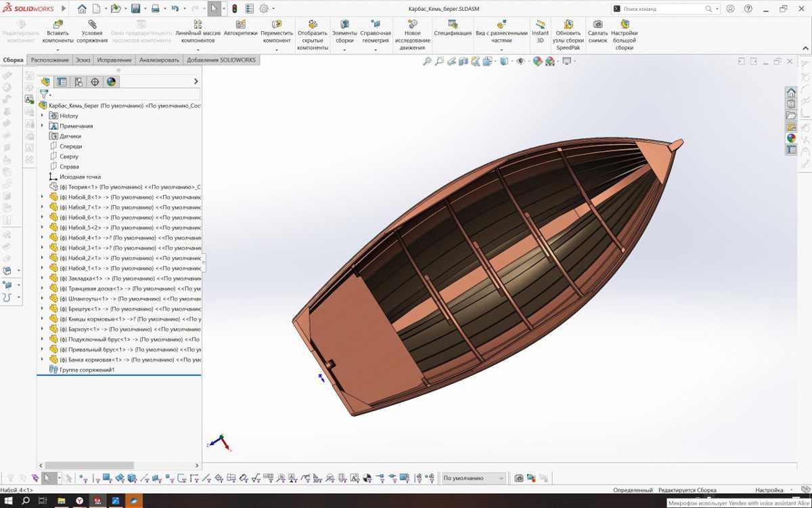Expand the Шпангоуты<1> component node

[x=42, y=299]
